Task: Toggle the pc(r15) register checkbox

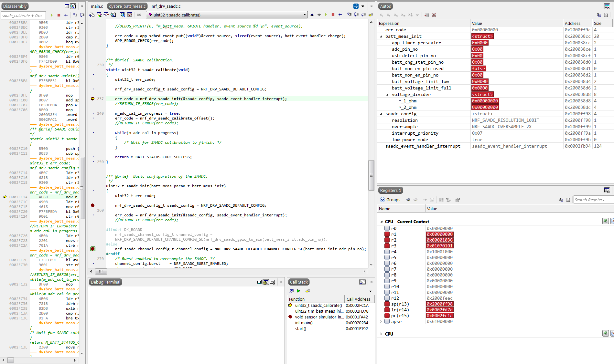Action: tap(387, 316)
